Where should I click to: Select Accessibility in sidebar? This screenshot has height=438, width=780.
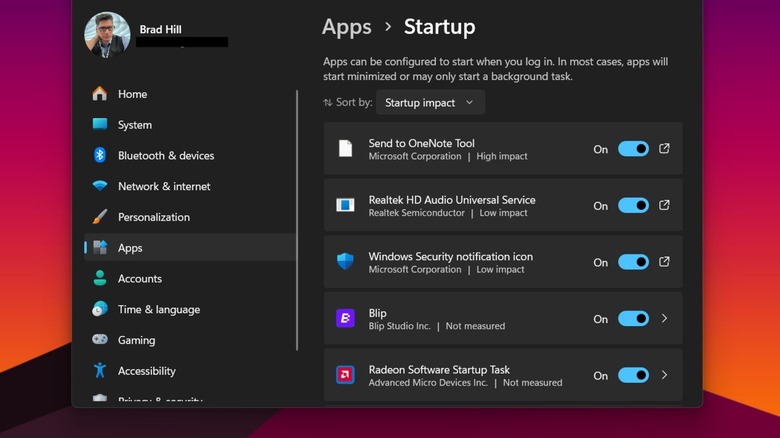pyautogui.click(x=190, y=371)
